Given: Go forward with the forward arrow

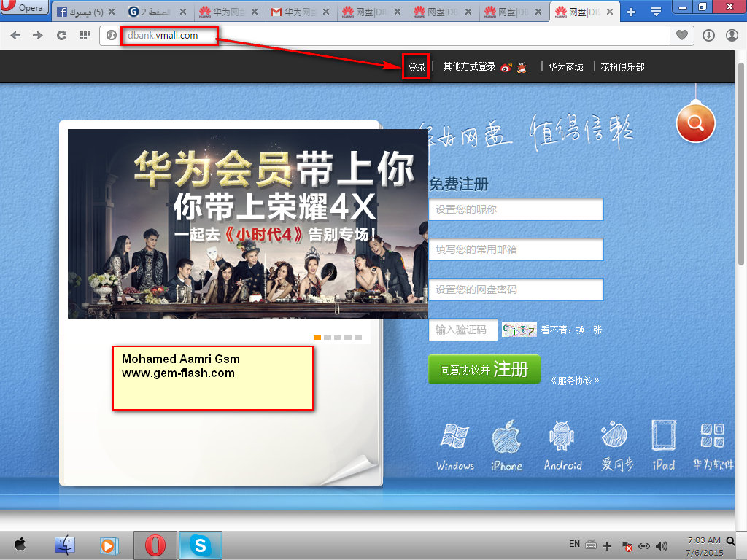Looking at the screenshot, I should point(38,35).
